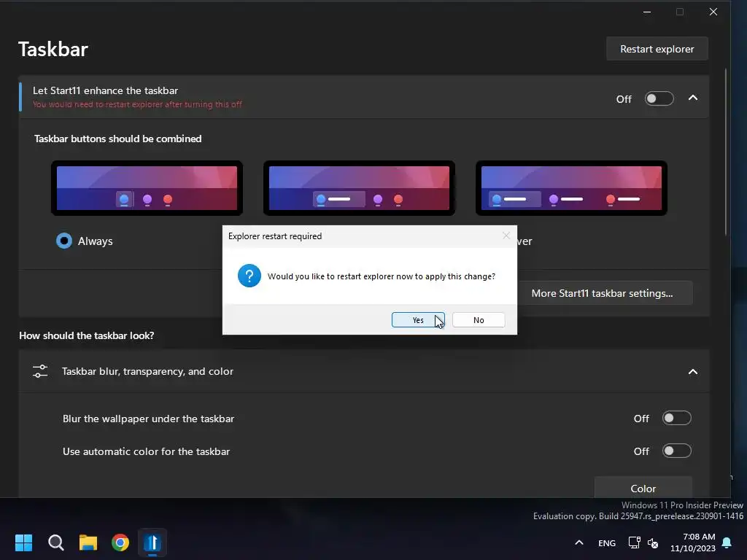747x560 pixels.
Task: Click the network status tray icon
Action: 634,542
